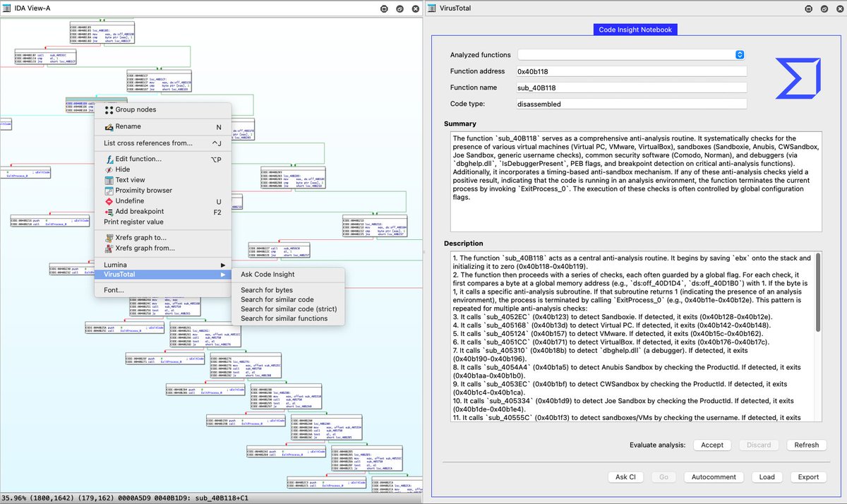Screen dimensions: 847x504
Task: Open Proximity browser from the menu
Action: point(163,191)
